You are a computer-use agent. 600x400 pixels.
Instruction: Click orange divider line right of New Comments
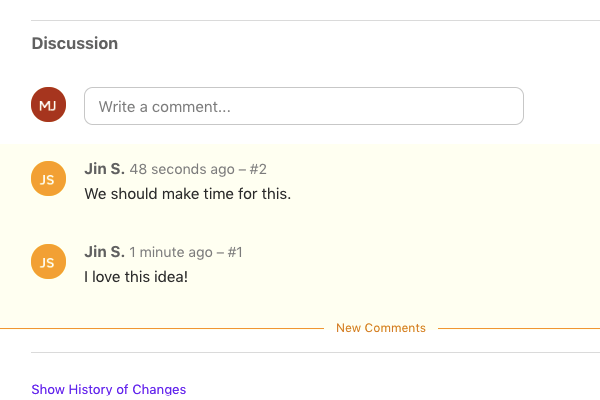click(x=519, y=328)
